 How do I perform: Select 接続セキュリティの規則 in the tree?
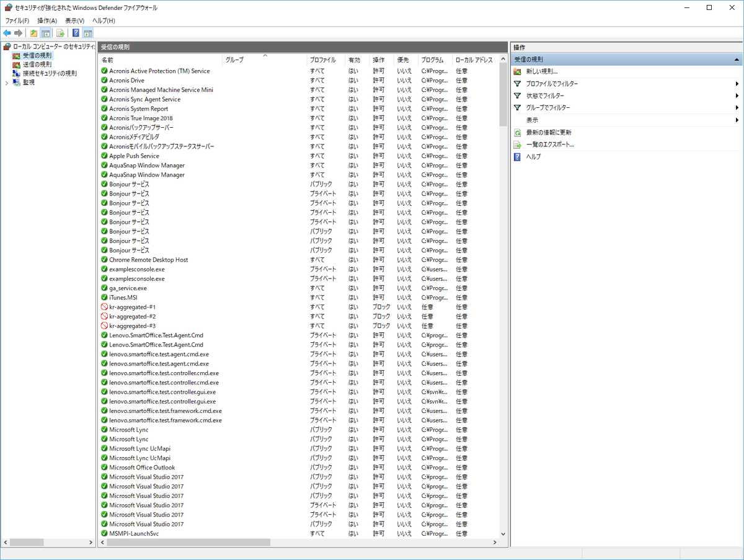(50, 73)
